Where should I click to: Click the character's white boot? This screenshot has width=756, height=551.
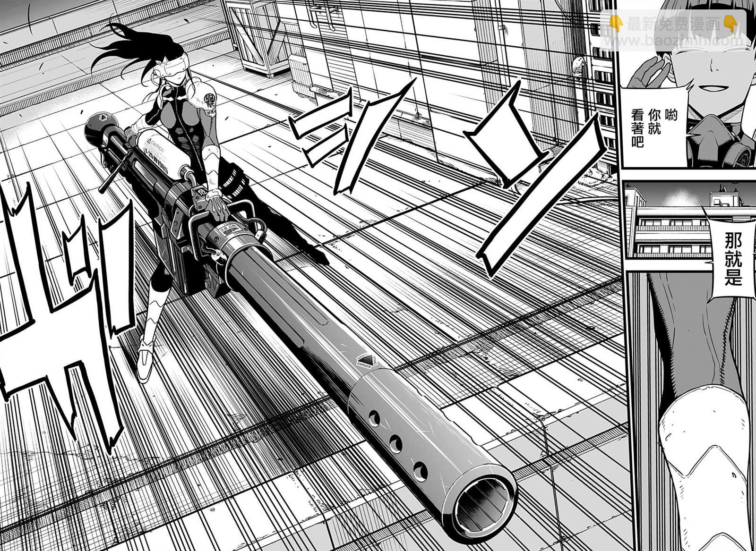click(145, 360)
